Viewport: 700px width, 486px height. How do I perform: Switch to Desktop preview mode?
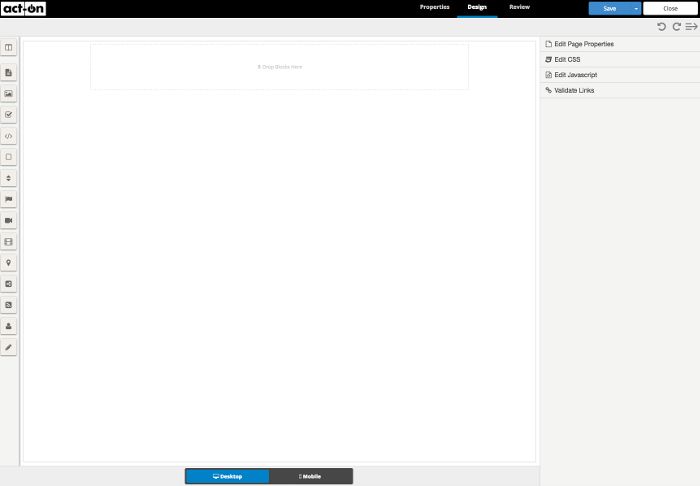pos(227,476)
